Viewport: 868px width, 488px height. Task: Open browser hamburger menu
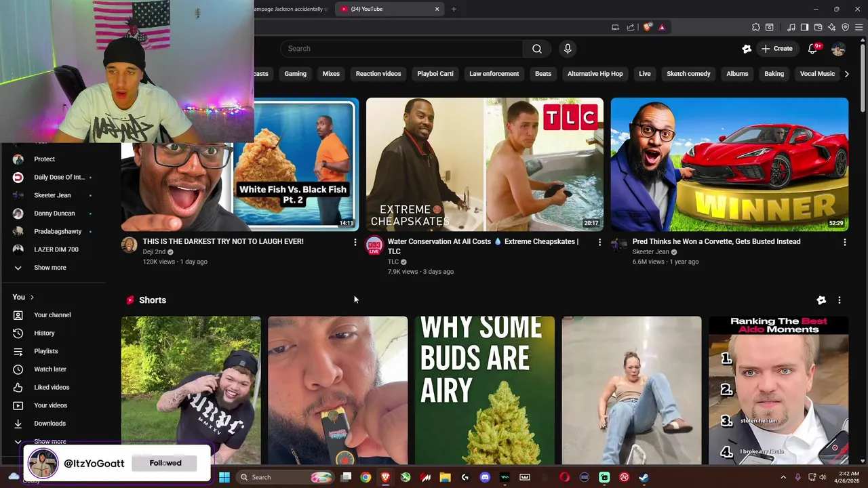pos(858,27)
